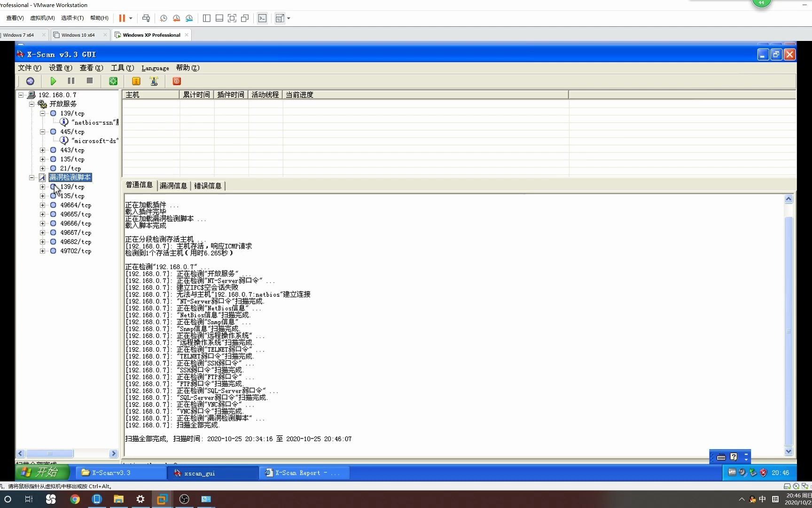
Task: Select the 普通信息 tab
Action: click(x=139, y=185)
